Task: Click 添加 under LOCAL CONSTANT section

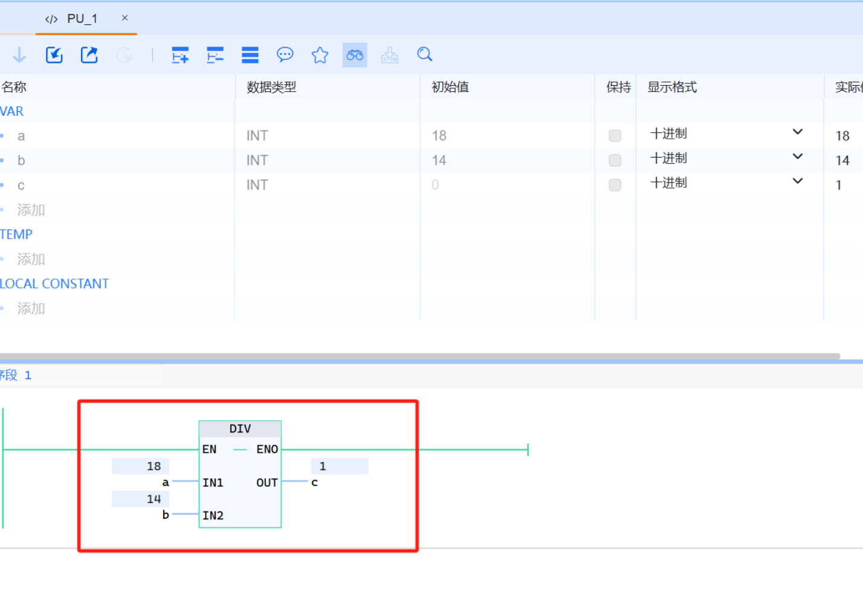Action: tap(31, 309)
